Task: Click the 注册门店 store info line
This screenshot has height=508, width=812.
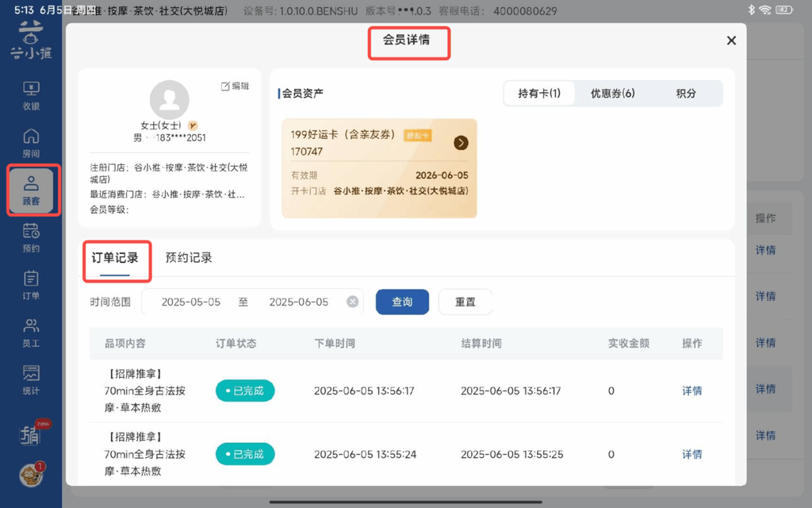Action: click(x=169, y=173)
